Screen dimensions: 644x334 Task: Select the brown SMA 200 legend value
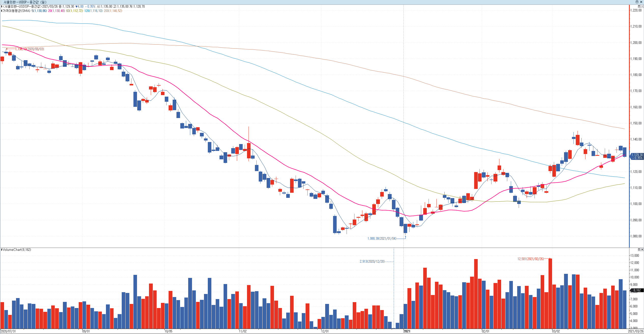[113, 11]
